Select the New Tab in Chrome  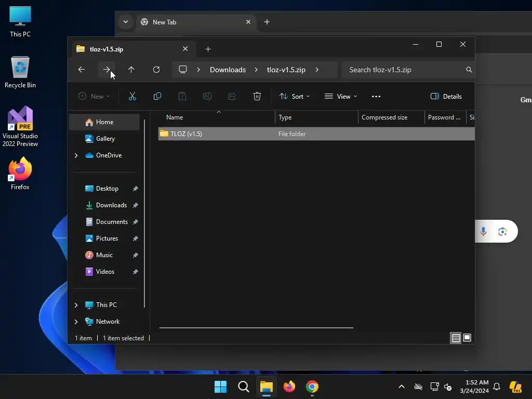(x=196, y=22)
